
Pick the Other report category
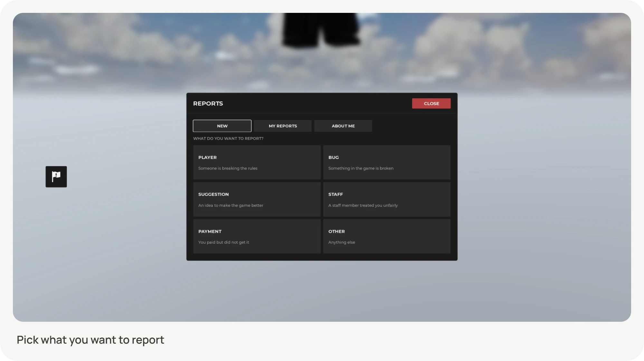[x=387, y=236]
